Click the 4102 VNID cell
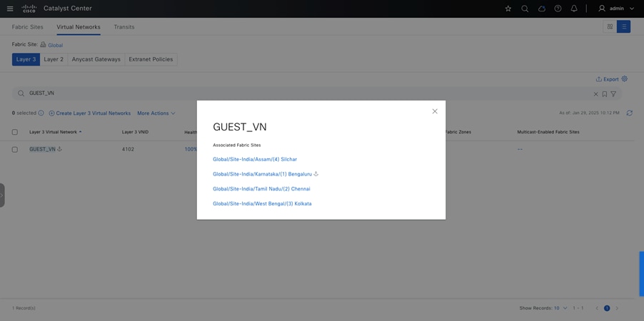The width and height of the screenshot is (644, 321). pos(128,149)
